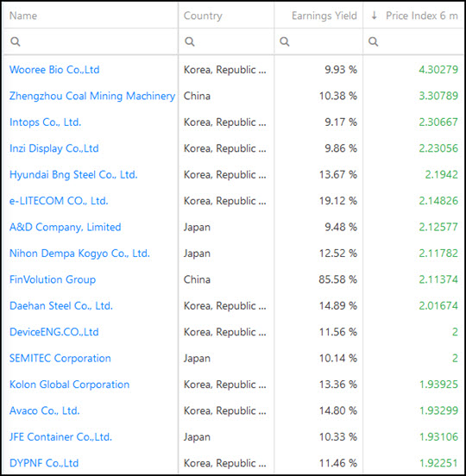Click the 1.93925 price index value
Screen dimensions: 466x476
tap(438, 385)
